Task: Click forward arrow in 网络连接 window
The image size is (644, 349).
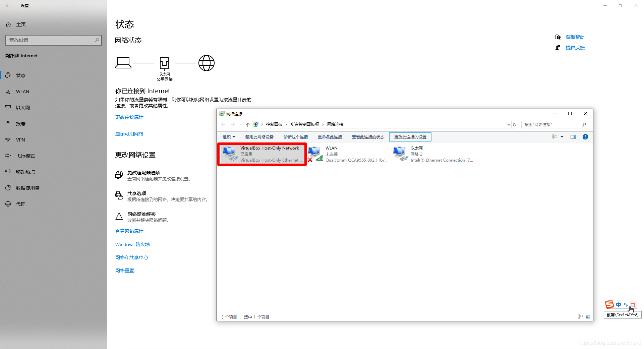Action: coord(233,124)
